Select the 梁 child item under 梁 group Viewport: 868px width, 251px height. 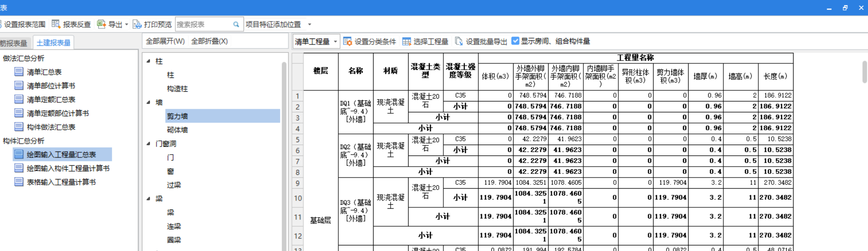(x=170, y=212)
